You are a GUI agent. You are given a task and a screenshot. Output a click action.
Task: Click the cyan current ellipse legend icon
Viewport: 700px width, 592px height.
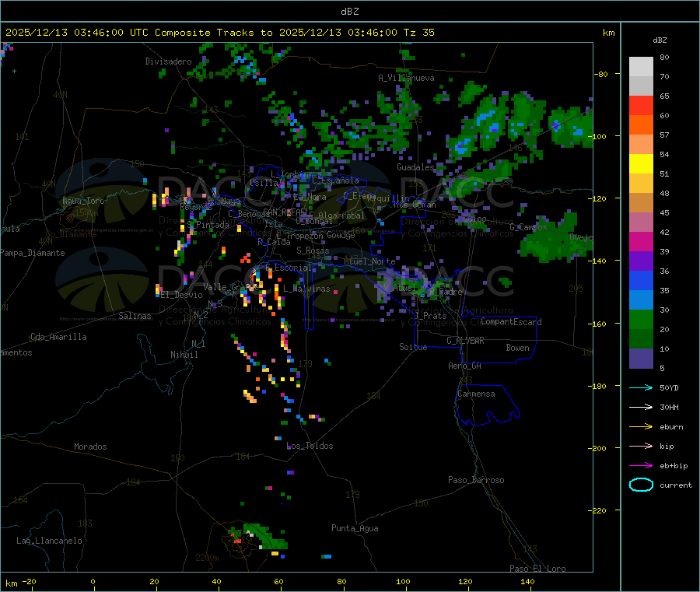coord(641,485)
